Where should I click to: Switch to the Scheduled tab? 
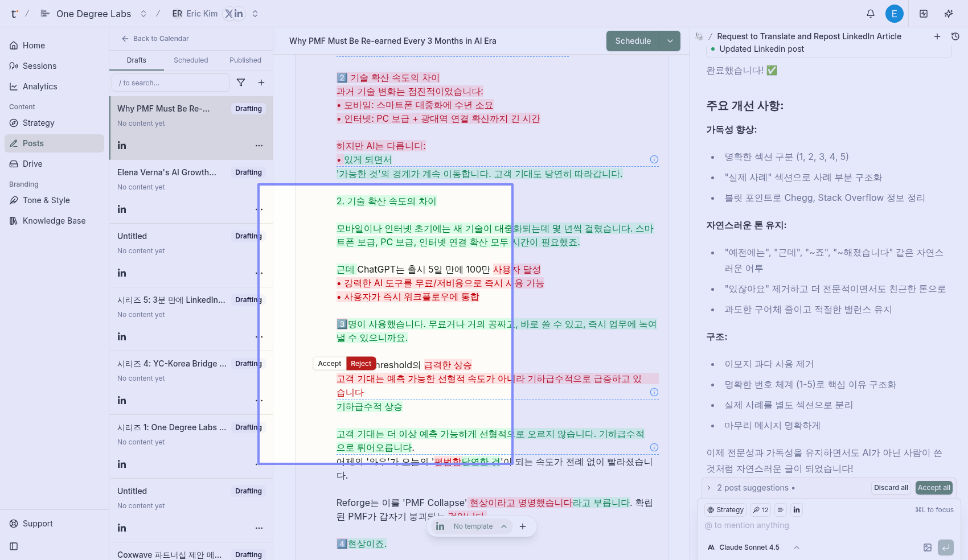(191, 60)
